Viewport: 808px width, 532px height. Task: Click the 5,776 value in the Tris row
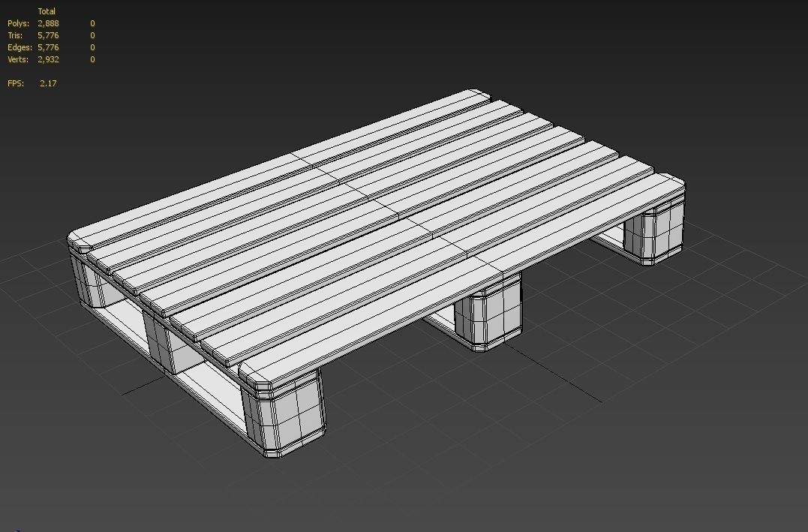[x=48, y=35]
